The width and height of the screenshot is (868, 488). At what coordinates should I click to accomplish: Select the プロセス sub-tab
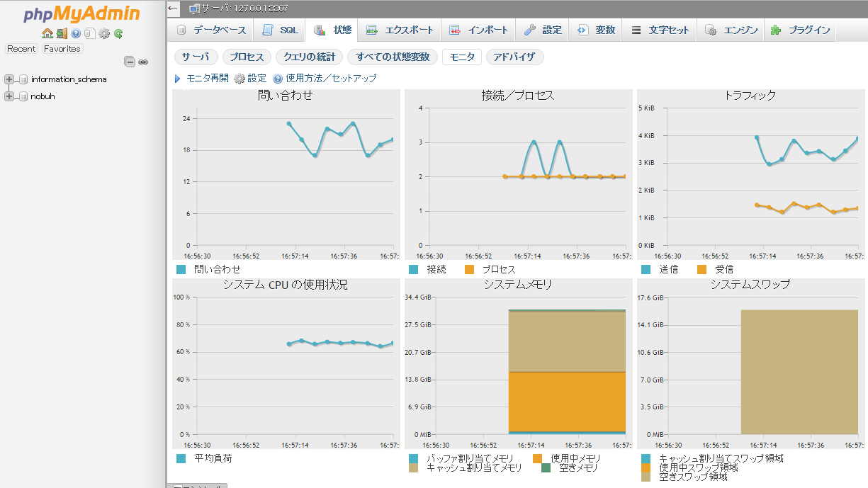247,57
